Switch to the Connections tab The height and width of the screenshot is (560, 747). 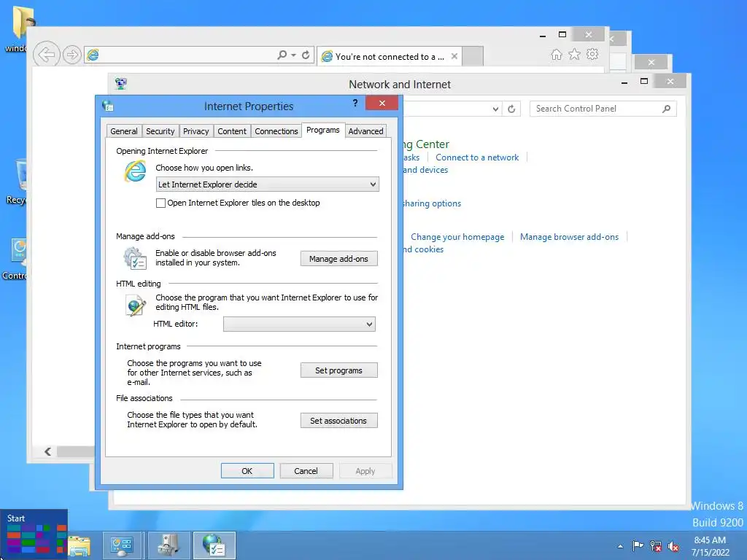[276, 131]
